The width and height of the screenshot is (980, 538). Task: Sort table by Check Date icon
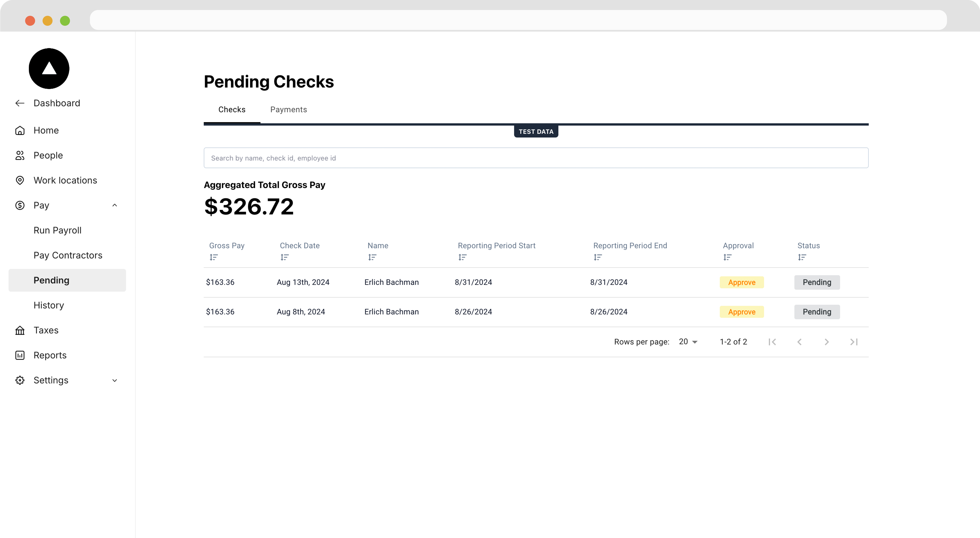[285, 257]
